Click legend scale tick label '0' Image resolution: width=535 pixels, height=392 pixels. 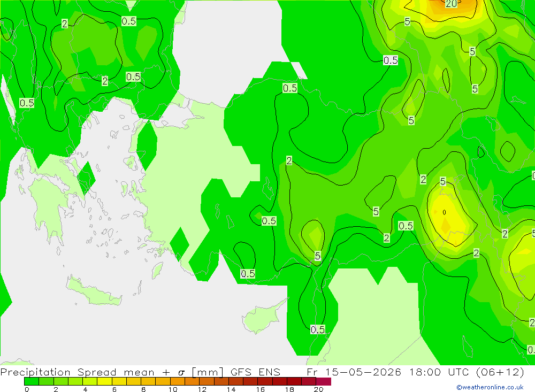[x=27, y=389]
